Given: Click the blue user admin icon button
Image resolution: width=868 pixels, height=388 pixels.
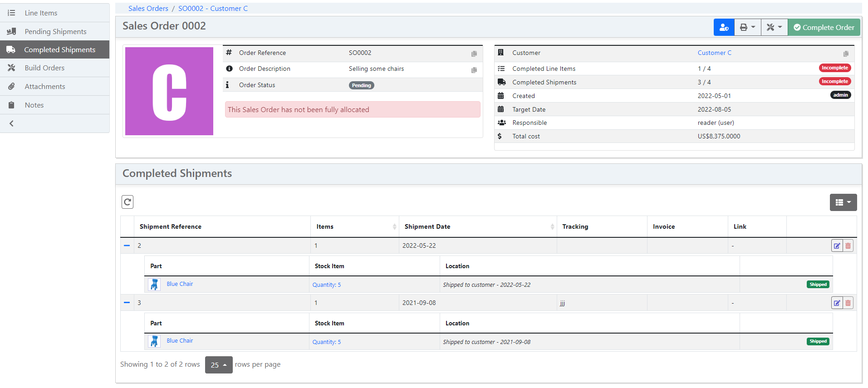Looking at the screenshot, I should point(724,27).
